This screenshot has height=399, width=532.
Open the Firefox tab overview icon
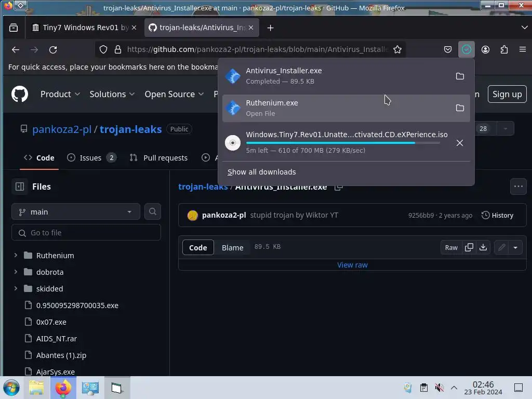click(14, 28)
